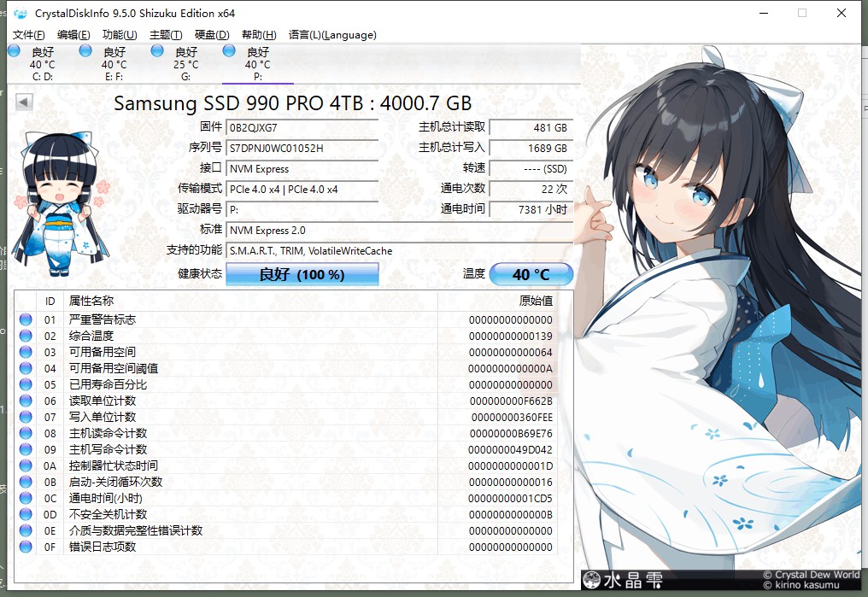Viewport: 868px width, 597px height.
Task: Select the 控制器忙状态时间 attribute row
Action: coord(285,465)
